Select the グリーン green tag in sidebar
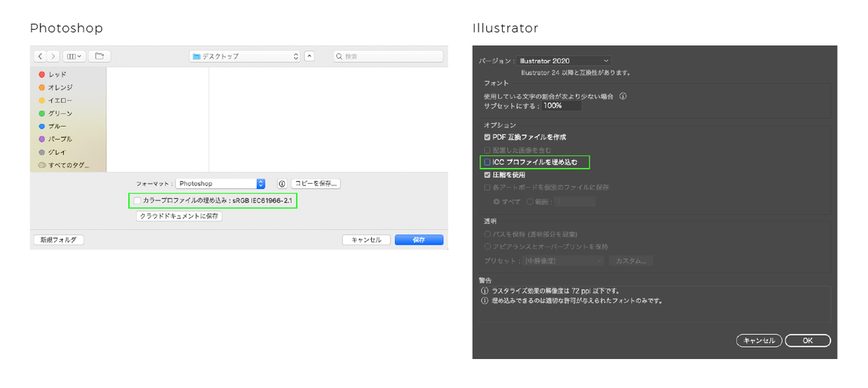Screen dimensions: 868x388 (x=55, y=114)
